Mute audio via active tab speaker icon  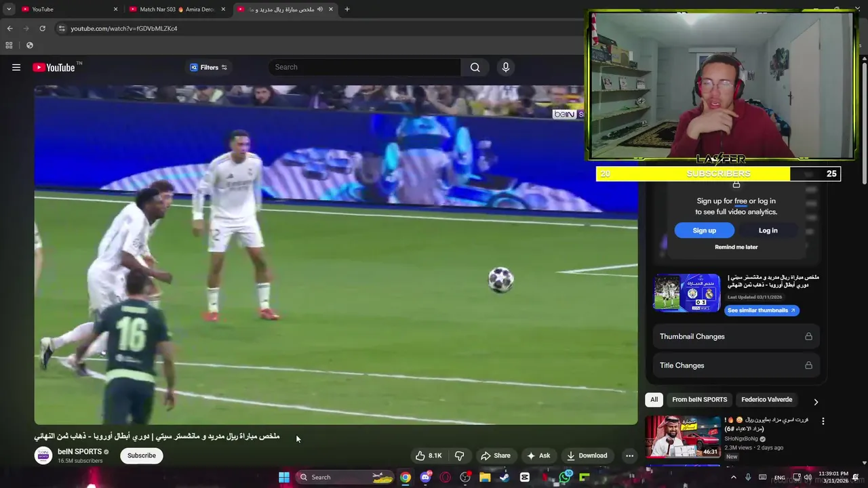(320, 9)
